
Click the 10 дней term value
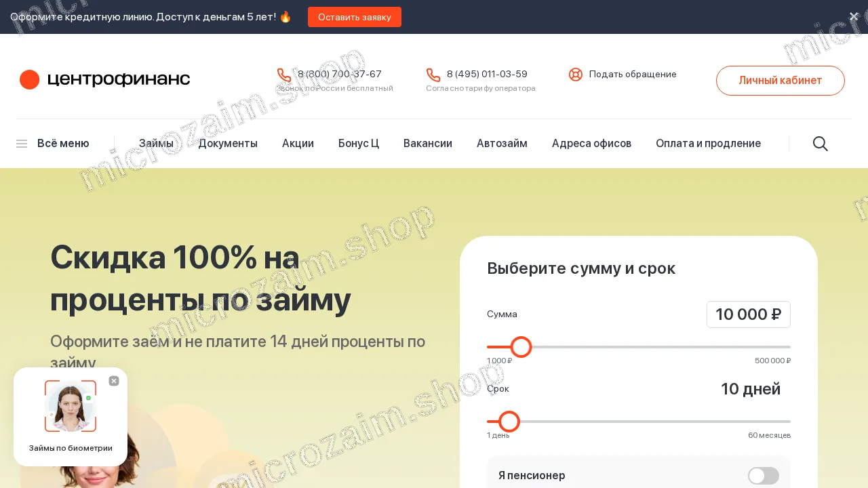point(751,389)
